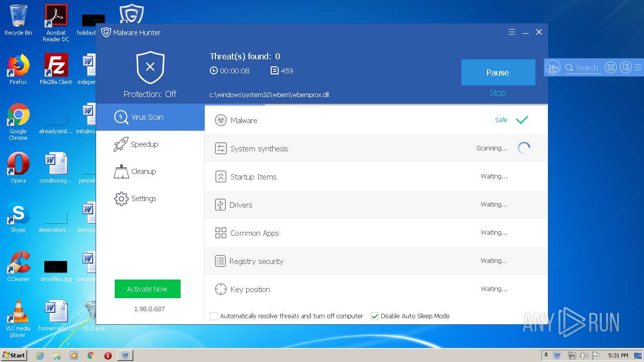
Task: Click version number 1.98.0.687
Action: click(149, 309)
